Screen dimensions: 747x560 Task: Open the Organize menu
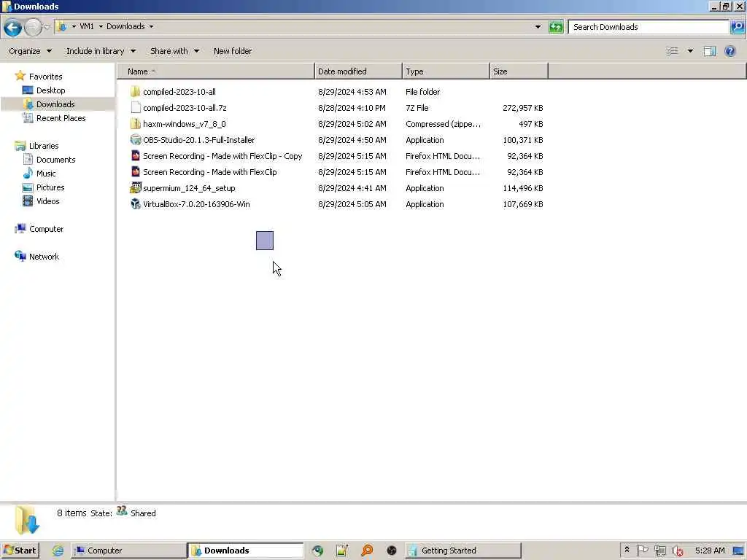[30, 51]
